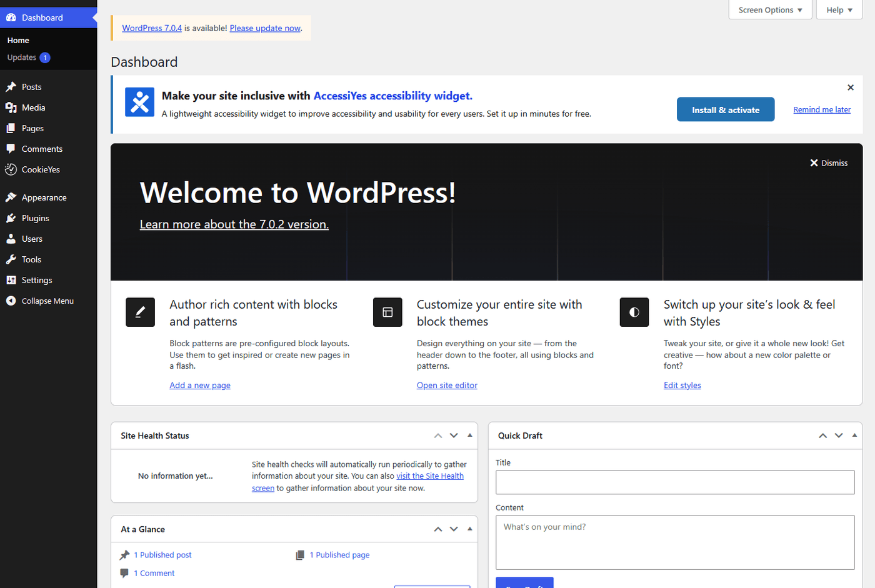Screen dimensions: 875x588
Task: Click the layout icon for block themes
Action: point(387,312)
